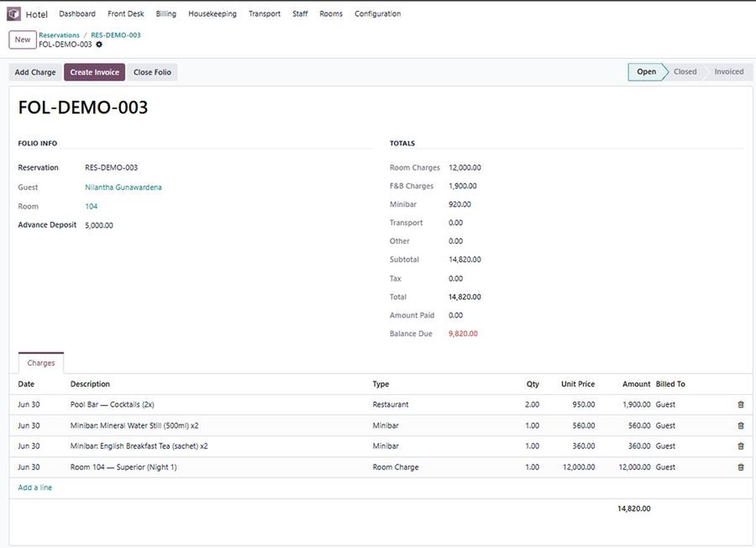Open the Rooms menu
This screenshot has width=756, height=548.
pyautogui.click(x=331, y=13)
